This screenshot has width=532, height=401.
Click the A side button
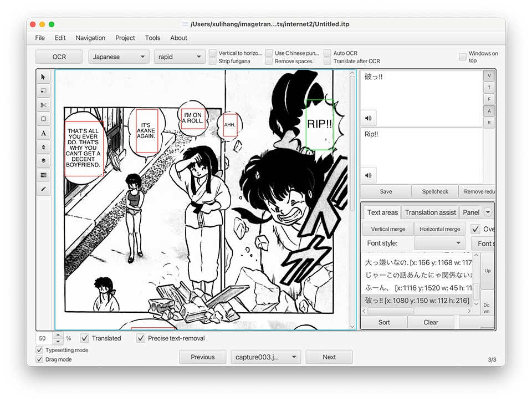[489, 111]
